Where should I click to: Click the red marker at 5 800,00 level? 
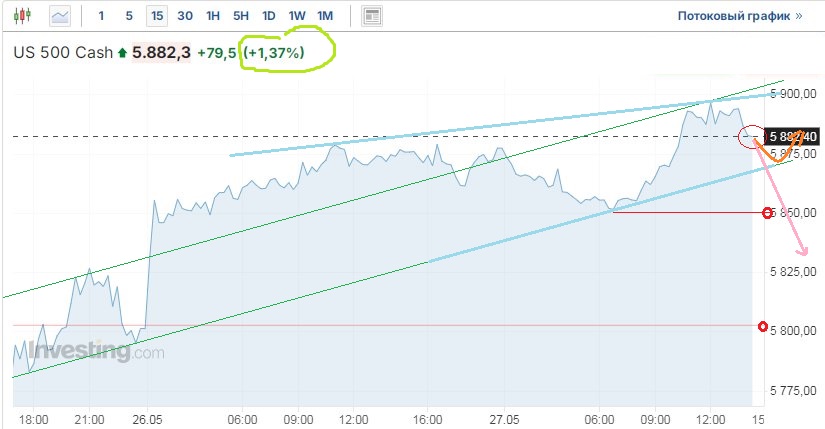(x=764, y=326)
